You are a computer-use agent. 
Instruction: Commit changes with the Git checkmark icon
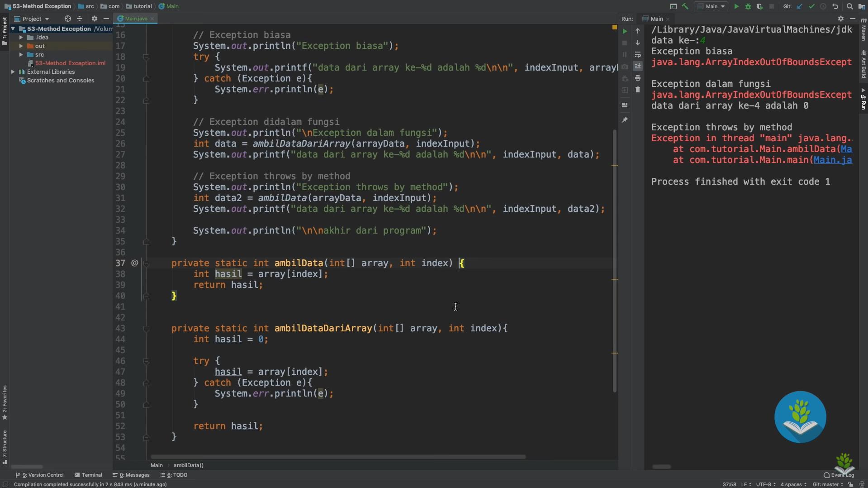pos(811,6)
